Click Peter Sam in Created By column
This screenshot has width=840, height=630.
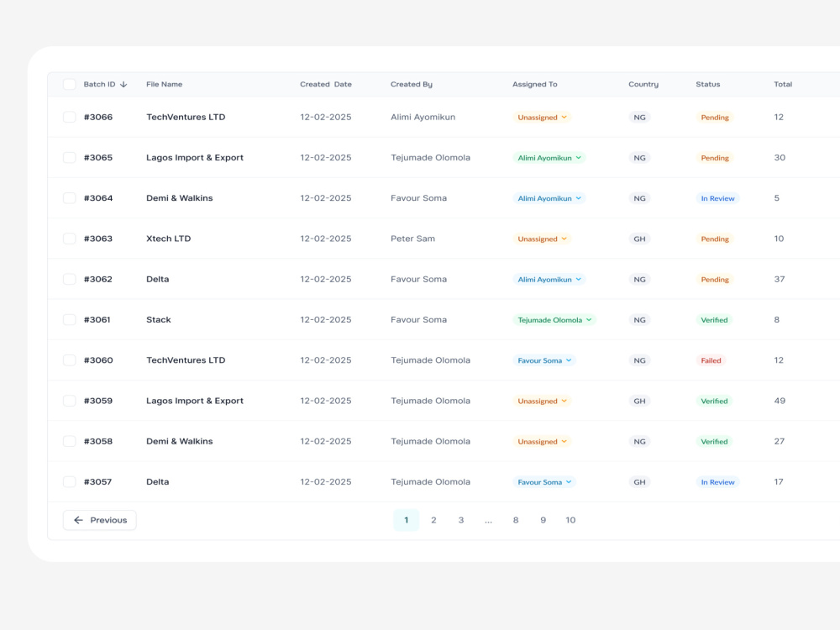[412, 239]
